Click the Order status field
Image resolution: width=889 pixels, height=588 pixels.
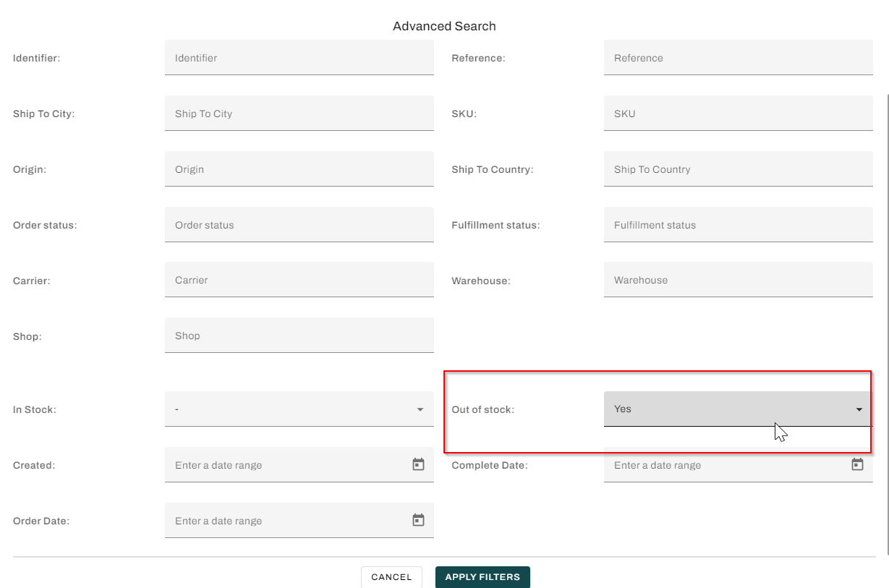pyautogui.click(x=299, y=225)
